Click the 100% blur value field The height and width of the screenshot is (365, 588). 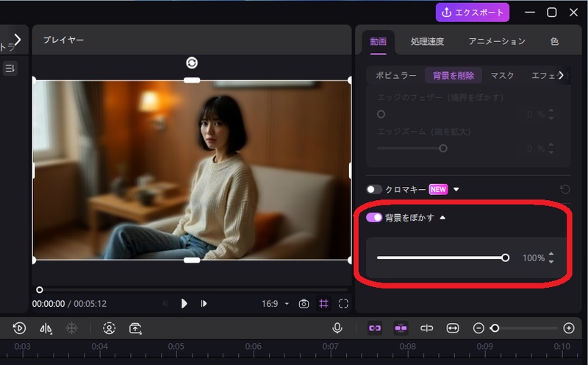(534, 258)
